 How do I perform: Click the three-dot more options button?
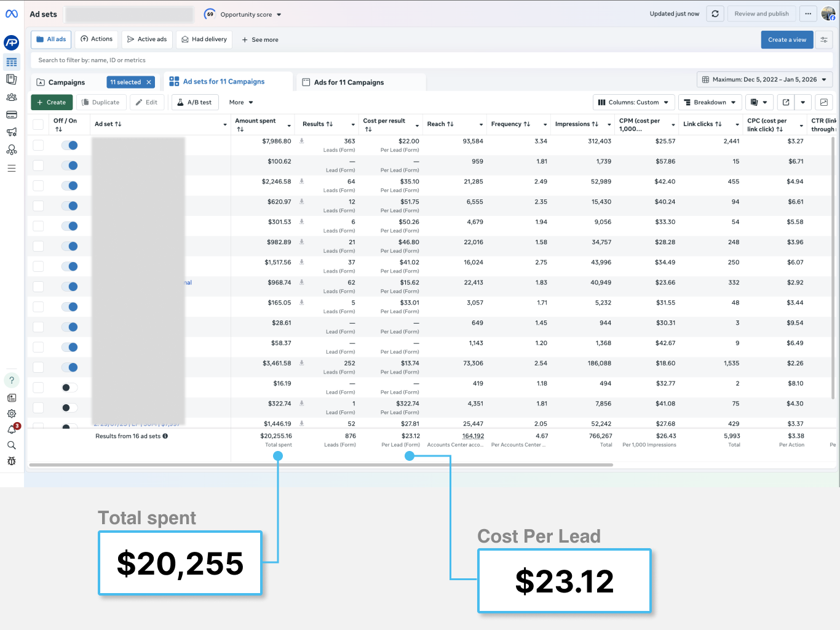808,14
